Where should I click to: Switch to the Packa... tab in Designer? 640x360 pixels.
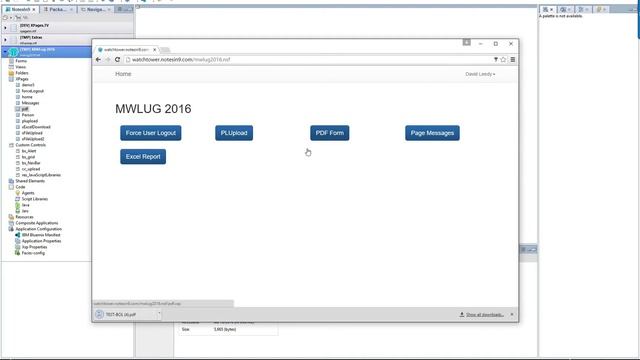pos(58,9)
